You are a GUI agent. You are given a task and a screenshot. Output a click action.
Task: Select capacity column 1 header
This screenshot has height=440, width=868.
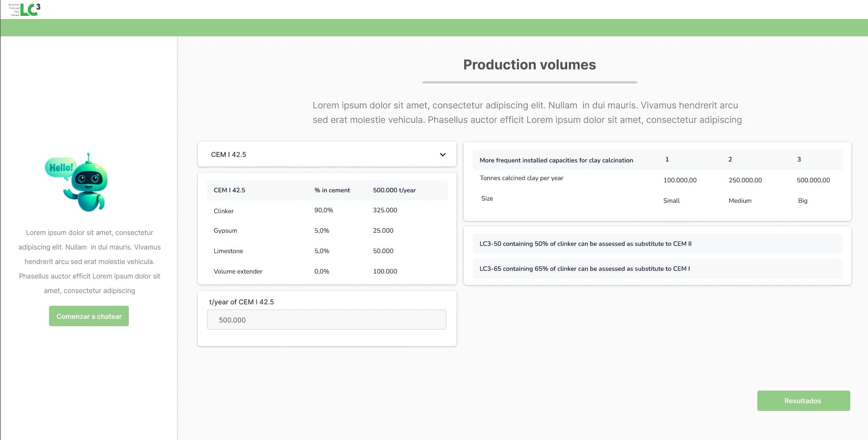[x=667, y=159]
